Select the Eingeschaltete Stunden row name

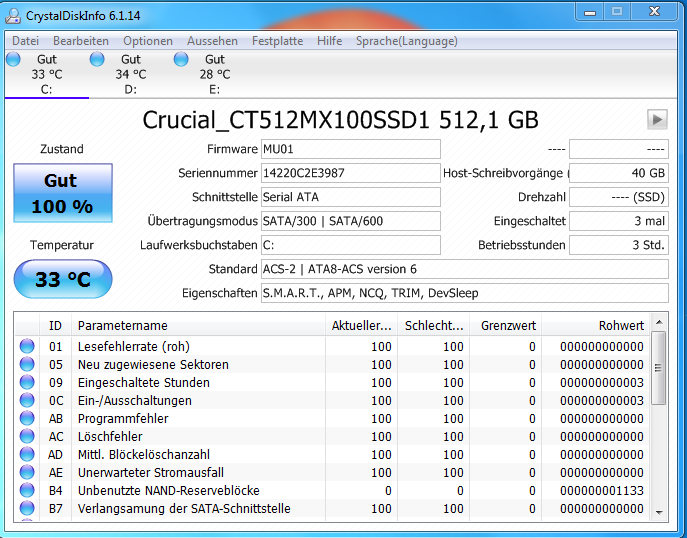(144, 382)
